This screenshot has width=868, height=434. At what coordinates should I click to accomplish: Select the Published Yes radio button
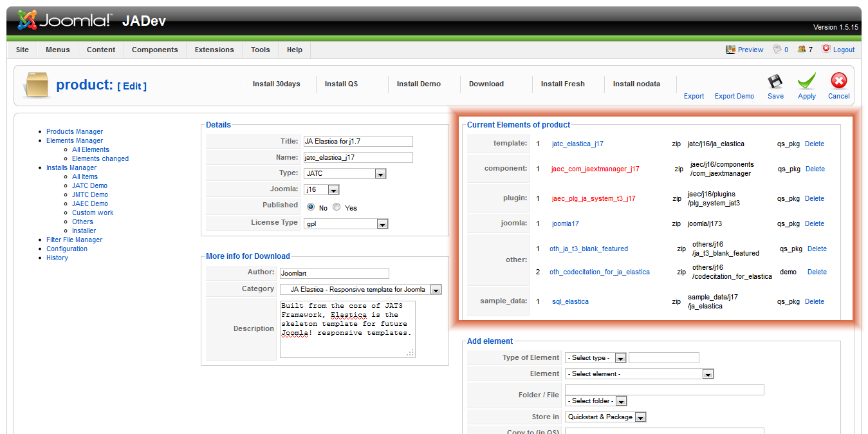pyautogui.click(x=337, y=207)
